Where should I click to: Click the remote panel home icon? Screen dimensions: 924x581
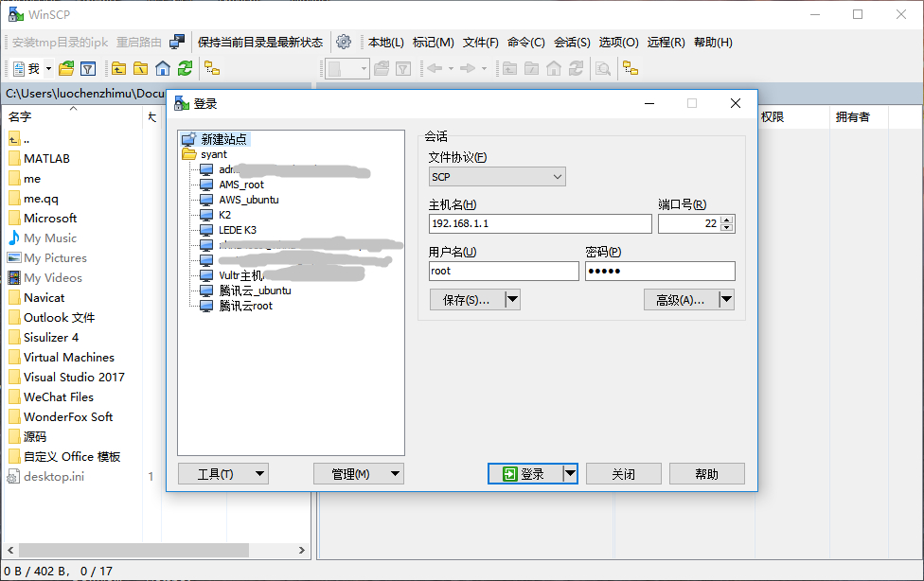pyautogui.click(x=554, y=69)
